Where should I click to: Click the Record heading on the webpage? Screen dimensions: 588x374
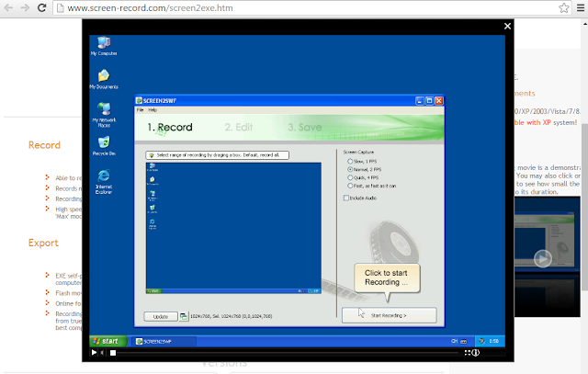click(x=44, y=145)
